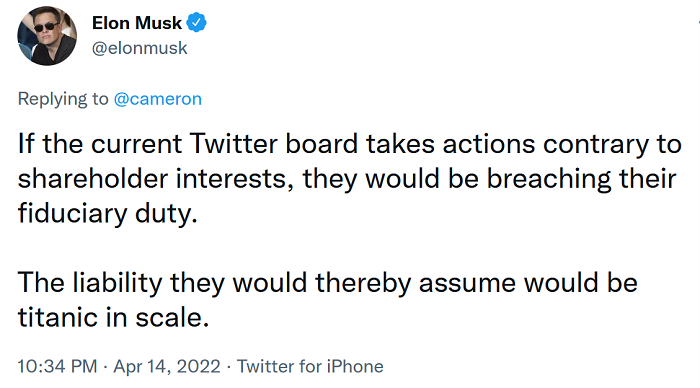
Task: Click the 10:34 PM timestamp
Action: (57, 366)
